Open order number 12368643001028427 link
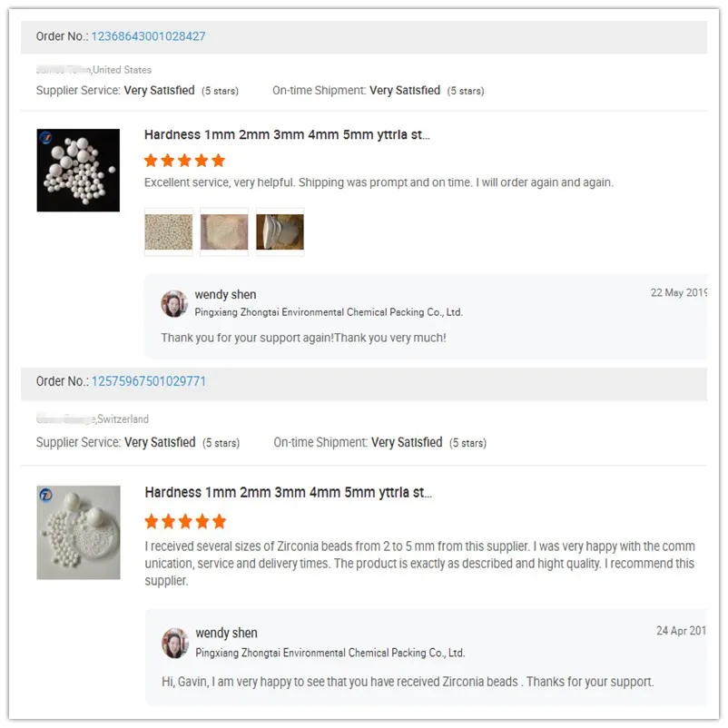 click(148, 36)
